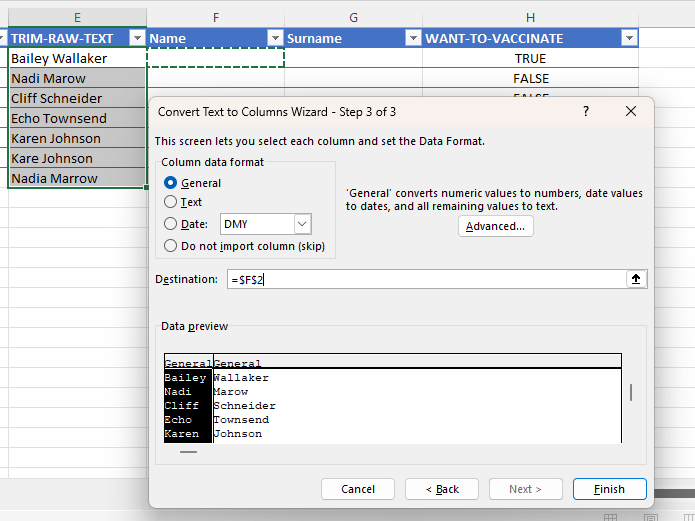
Task: Close the Convert Text to Columns dialog
Action: [x=631, y=111]
